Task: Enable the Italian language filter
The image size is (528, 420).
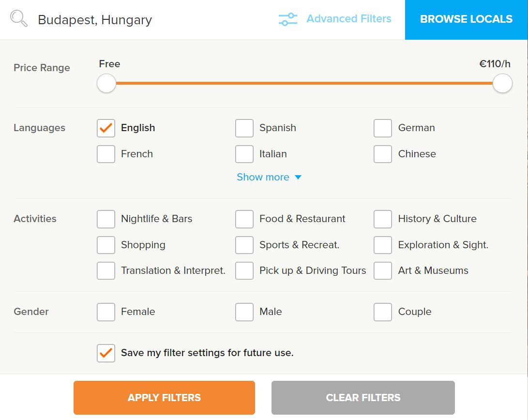Action: click(244, 154)
